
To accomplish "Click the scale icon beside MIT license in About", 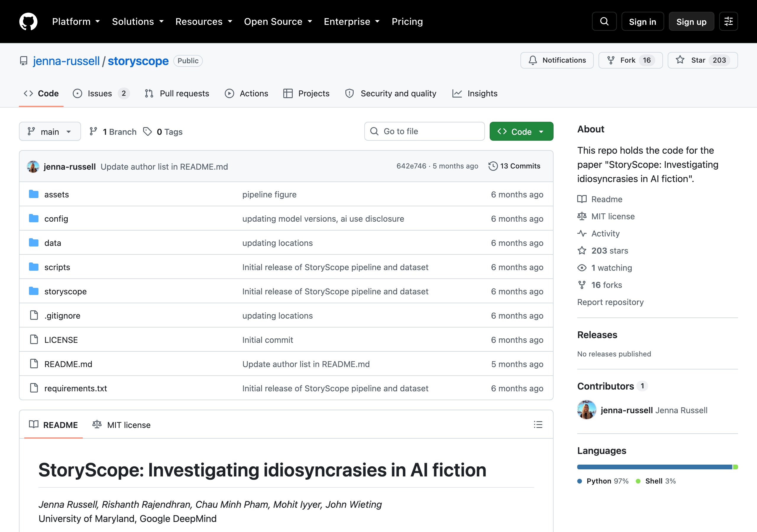I will coord(582,216).
